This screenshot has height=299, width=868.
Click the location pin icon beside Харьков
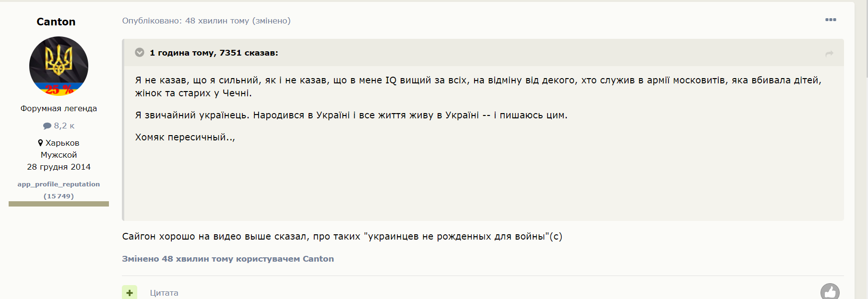(40, 143)
